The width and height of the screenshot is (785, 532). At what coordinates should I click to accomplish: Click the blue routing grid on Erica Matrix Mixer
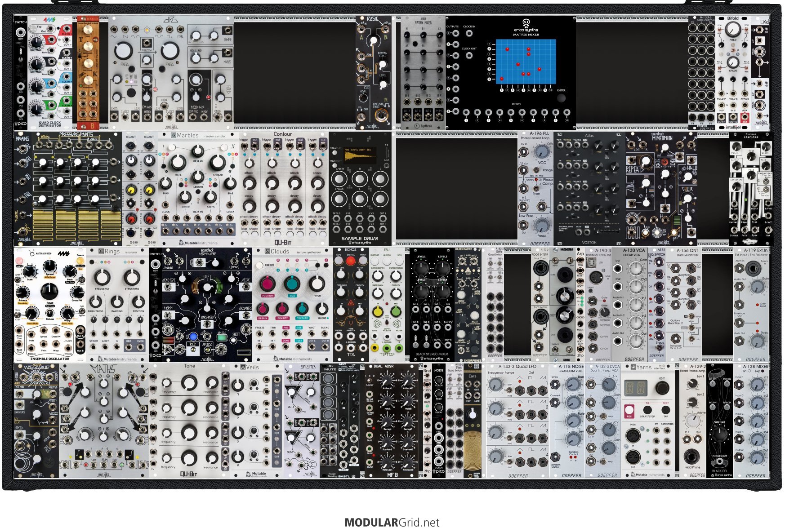pyautogui.click(x=526, y=61)
